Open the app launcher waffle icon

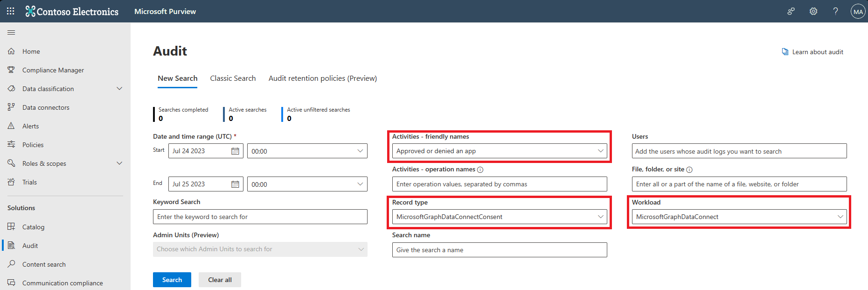pyautogui.click(x=11, y=11)
